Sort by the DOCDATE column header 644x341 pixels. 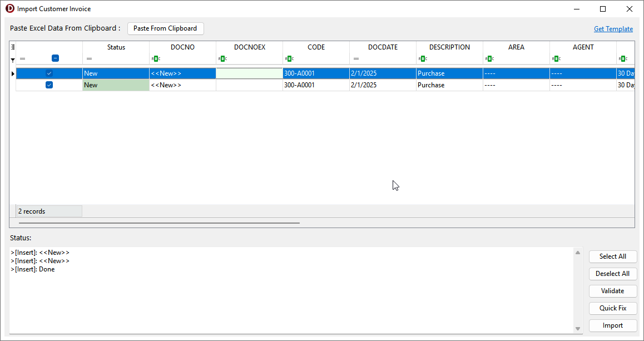pyautogui.click(x=383, y=47)
